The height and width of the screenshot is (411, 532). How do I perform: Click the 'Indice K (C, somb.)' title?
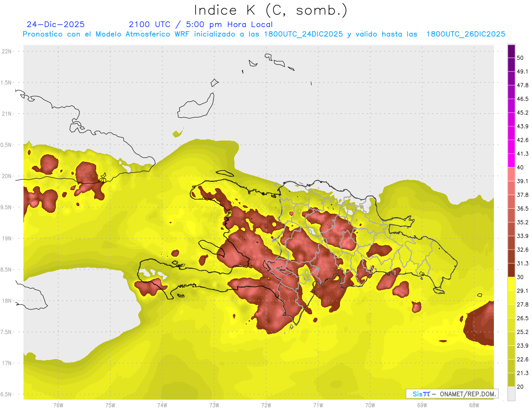[x=270, y=10]
